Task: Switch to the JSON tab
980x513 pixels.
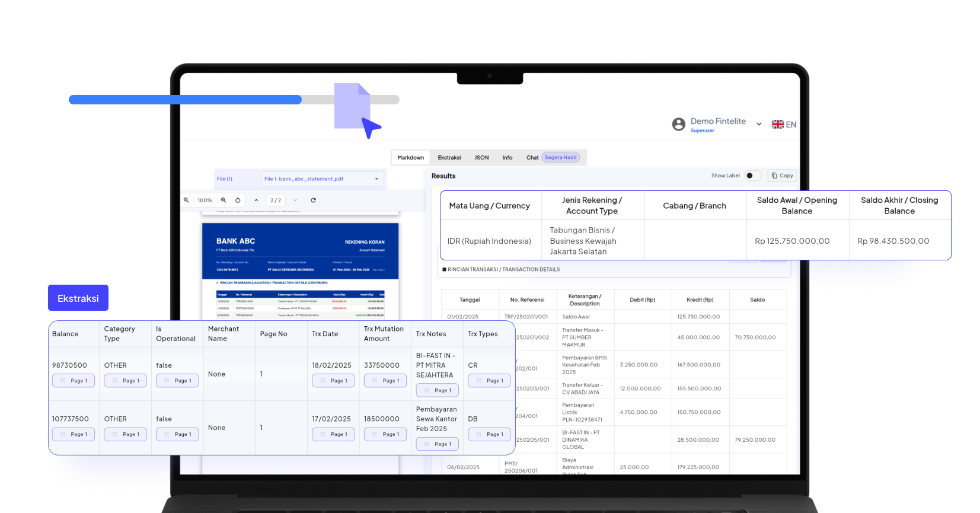Action: pyautogui.click(x=481, y=158)
